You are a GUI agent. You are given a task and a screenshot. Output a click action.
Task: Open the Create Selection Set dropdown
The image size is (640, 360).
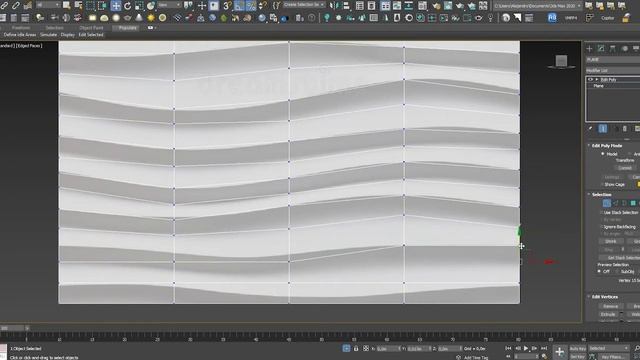304,5
